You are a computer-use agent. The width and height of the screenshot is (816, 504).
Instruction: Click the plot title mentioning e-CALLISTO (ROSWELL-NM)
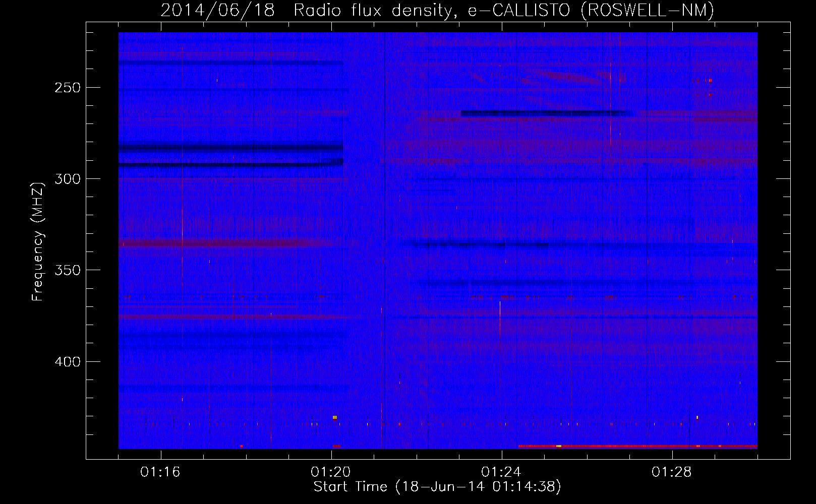coord(437,10)
